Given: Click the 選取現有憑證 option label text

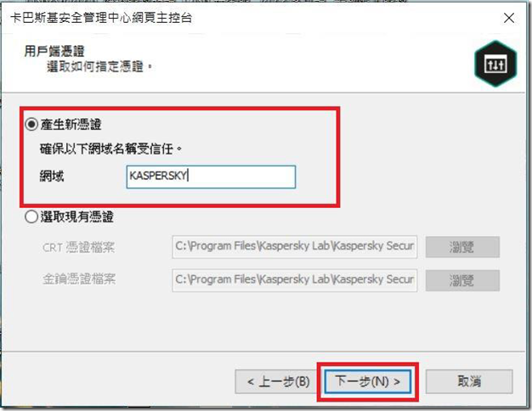Looking at the screenshot, I should click(77, 217).
